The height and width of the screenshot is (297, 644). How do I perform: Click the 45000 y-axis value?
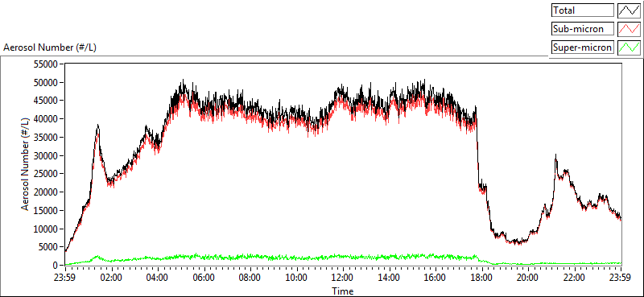[x=46, y=101]
